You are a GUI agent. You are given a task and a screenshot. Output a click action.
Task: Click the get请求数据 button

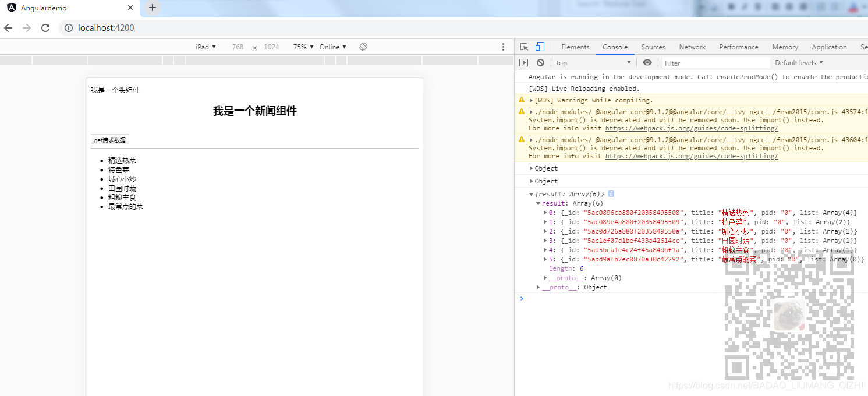coord(109,139)
